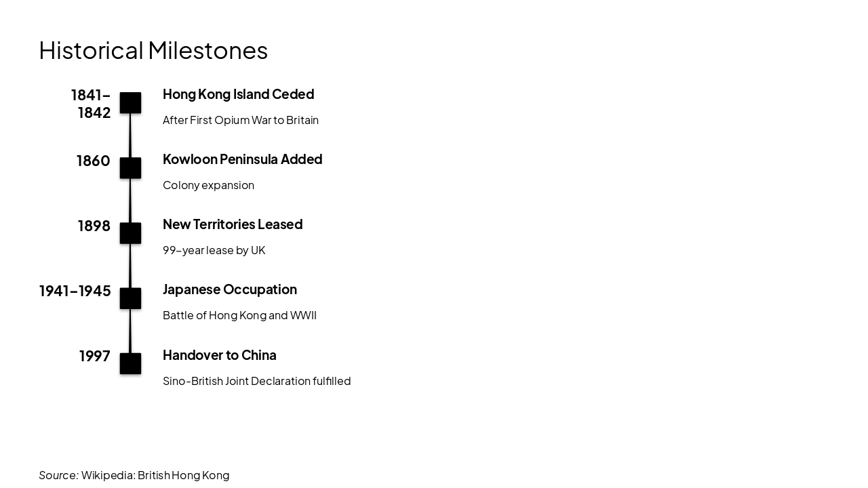Image resolution: width=868 pixels, height=488 pixels.
Task: Select the Historical Milestones title
Action: (x=153, y=50)
